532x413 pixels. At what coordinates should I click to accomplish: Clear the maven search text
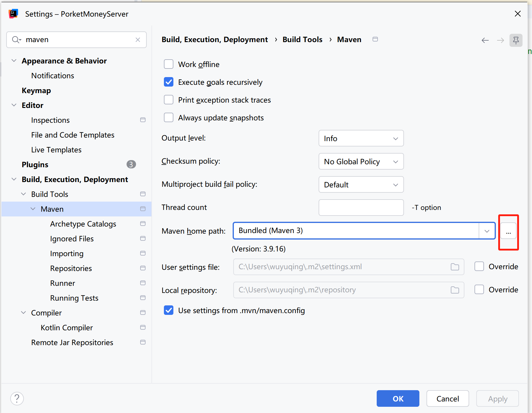[x=138, y=40]
